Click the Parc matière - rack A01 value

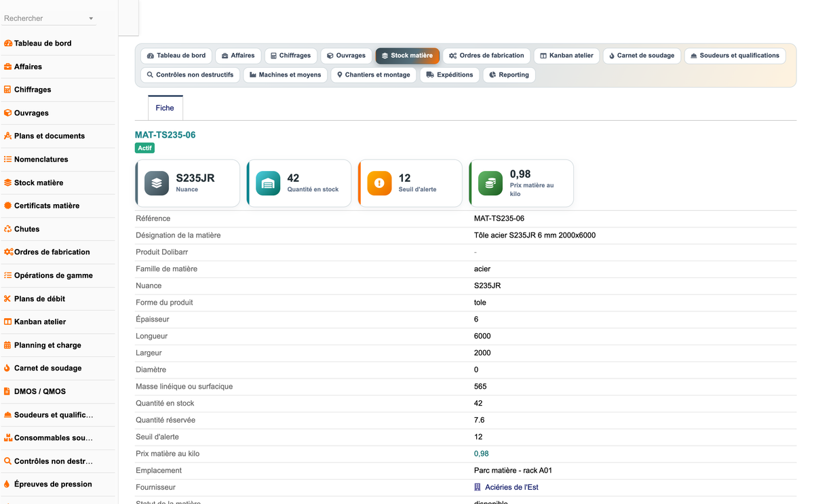click(x=513, y=470)
